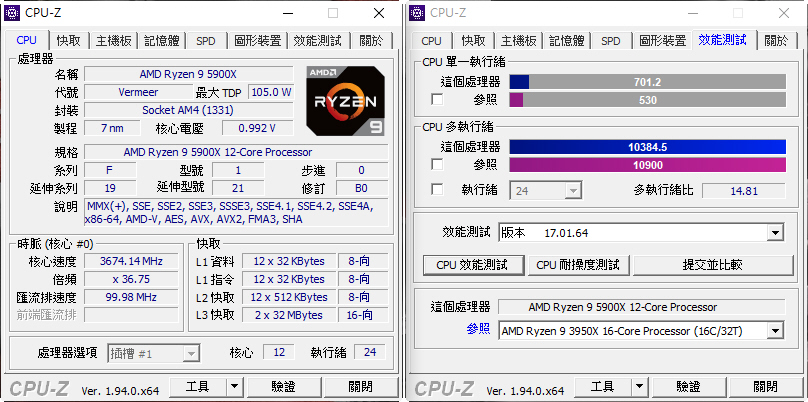Select the CPU tab in left window
Image resolution: width=808 pixels, height=402 pixels.
point(27,40)
